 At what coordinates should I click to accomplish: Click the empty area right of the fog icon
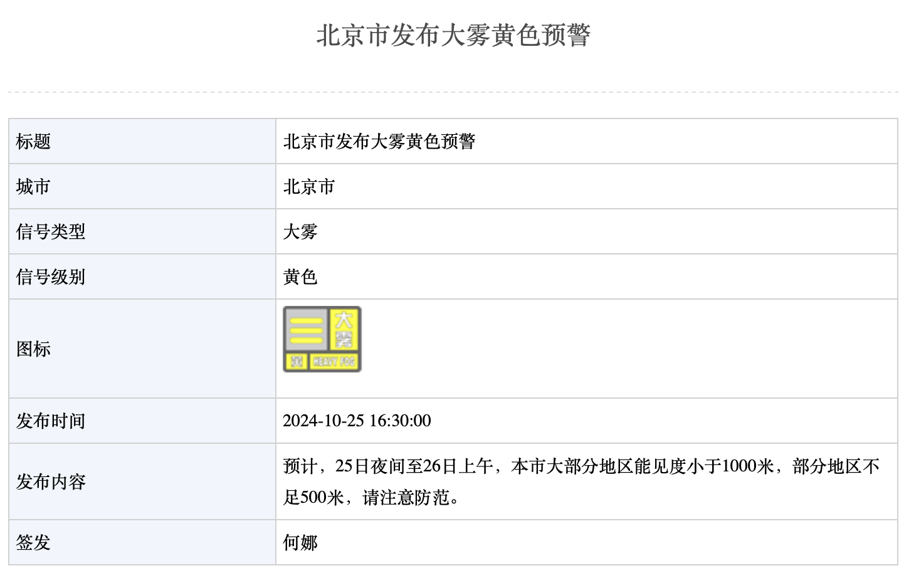click(x=627, y=349)
